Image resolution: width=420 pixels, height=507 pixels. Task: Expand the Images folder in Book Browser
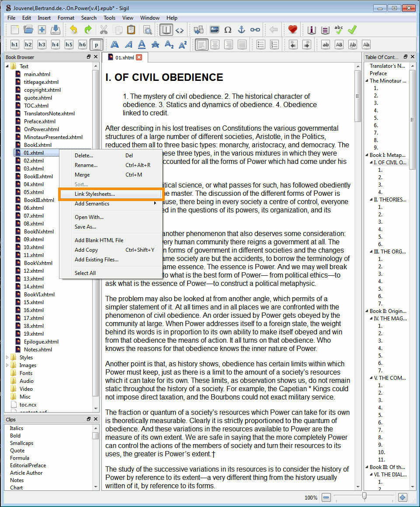(x=7, y=365)
